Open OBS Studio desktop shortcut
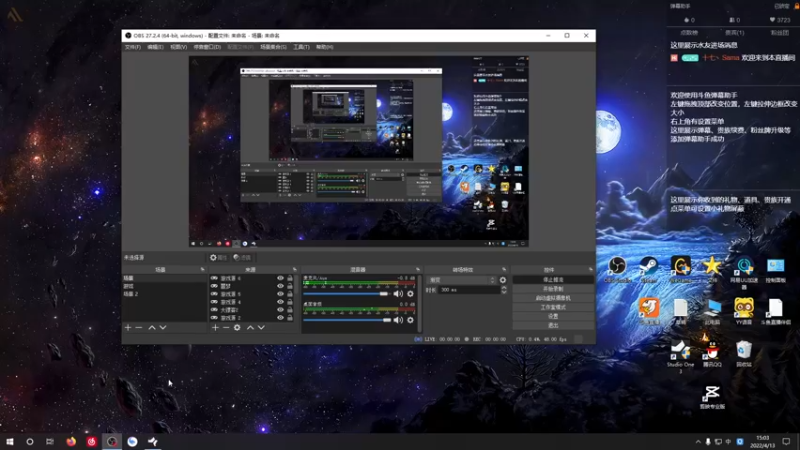 tap(617, 270)
